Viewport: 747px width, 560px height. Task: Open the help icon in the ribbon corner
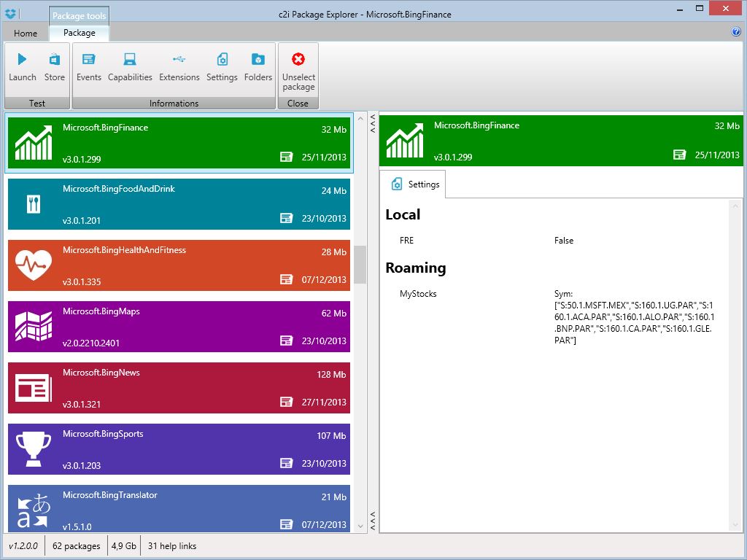pyautogui.click(x=735, y=32)
